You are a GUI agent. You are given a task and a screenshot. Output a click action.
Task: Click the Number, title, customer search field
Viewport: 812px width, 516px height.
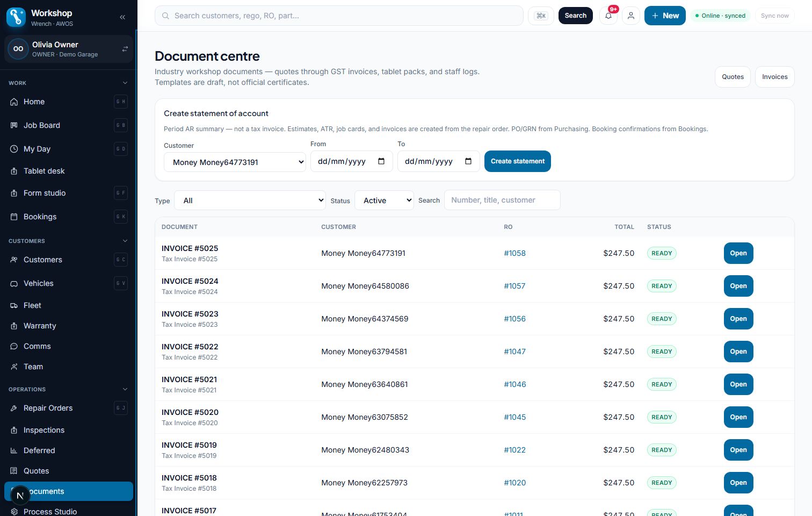pos(502,200)
